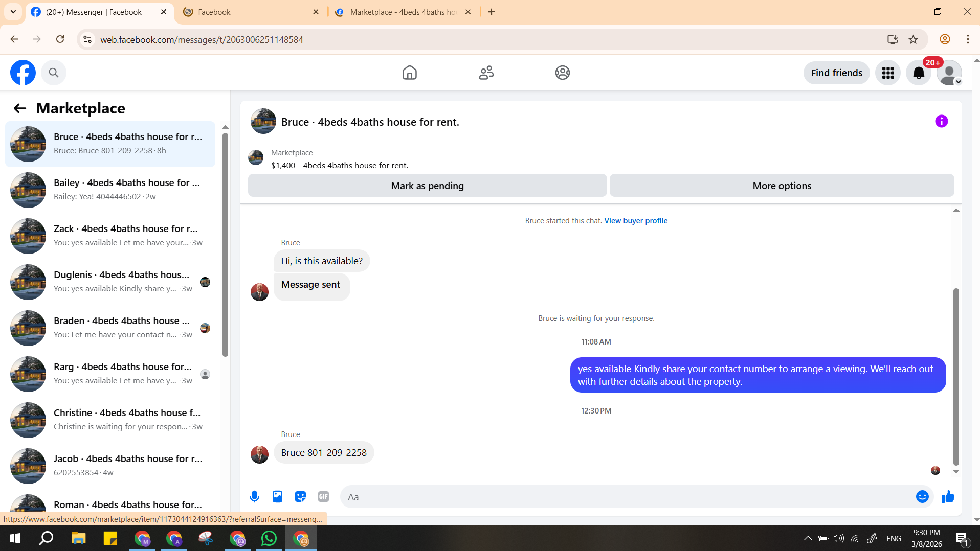Screen dimensions: 980x551
Task: Open notifications bell with 20+ badge
Action: [x=919, y=73]
